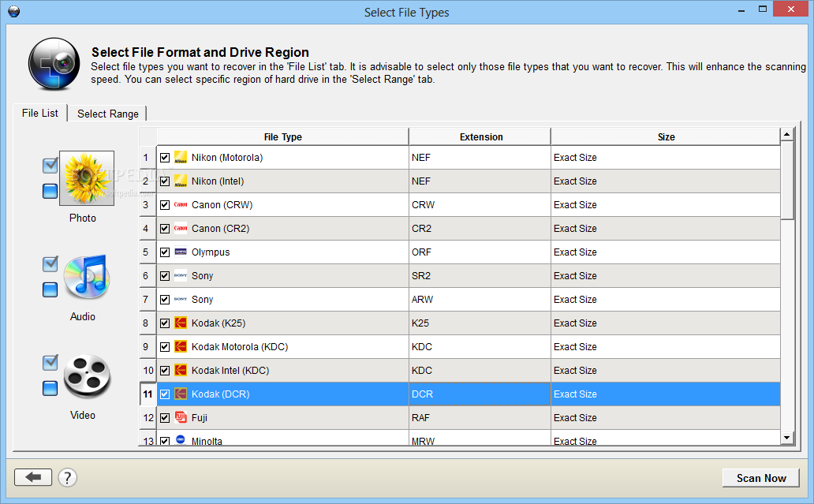Click the Audio category label
The height and width of the screenshot is (504, 814).
[83, 316]
